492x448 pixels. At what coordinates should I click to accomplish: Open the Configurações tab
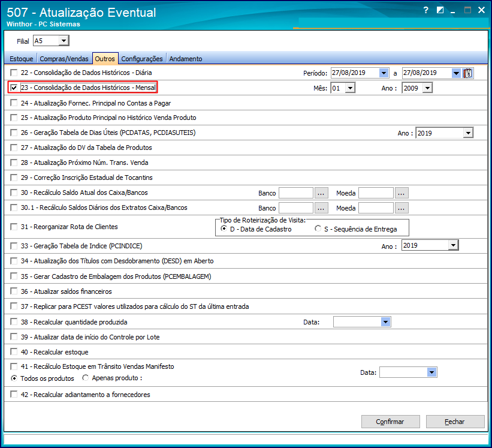click(x=142, y=59)
